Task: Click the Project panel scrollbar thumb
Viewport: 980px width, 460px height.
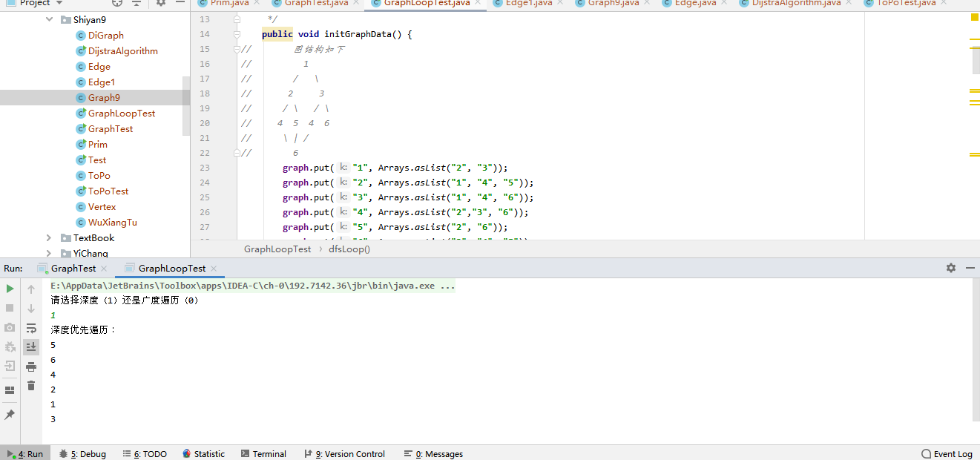Action: [x=186, y=105]
